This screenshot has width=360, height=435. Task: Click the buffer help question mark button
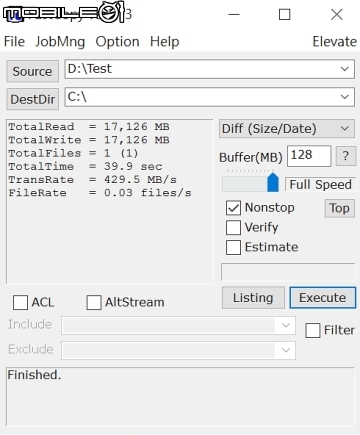tap(345, 156)
